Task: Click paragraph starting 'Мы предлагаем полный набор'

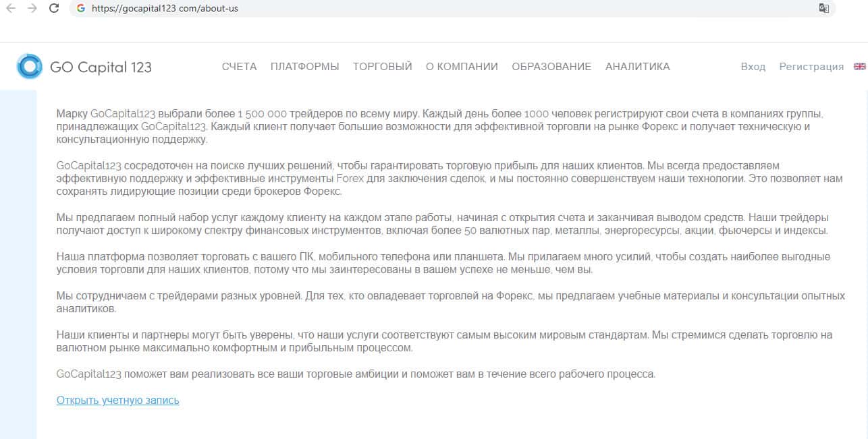Action: tap(443, 224)
